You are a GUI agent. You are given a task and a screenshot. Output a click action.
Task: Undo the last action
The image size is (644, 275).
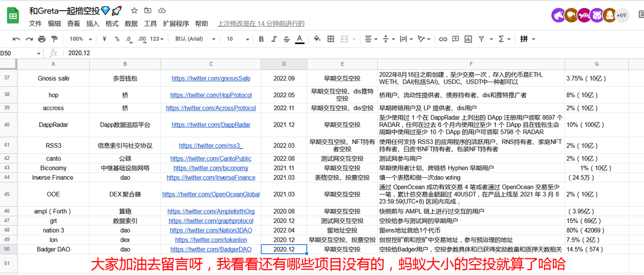click(x=16, y=39)
